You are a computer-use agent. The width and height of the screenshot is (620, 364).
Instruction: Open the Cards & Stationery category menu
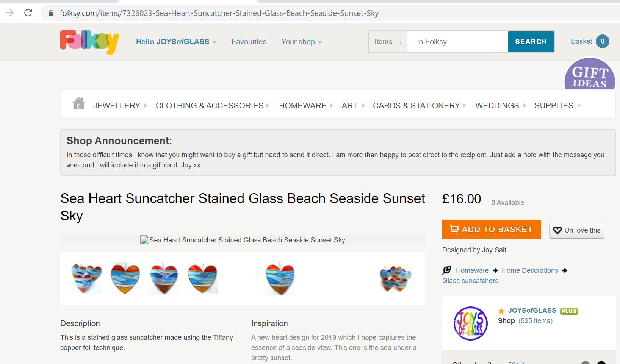coord(416,106)
